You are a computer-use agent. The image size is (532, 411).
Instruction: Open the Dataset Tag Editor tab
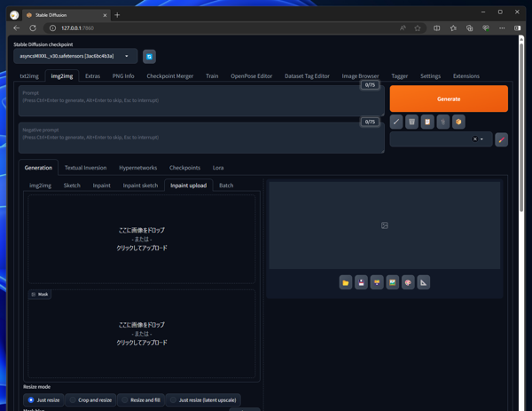[x=307, y=76]
